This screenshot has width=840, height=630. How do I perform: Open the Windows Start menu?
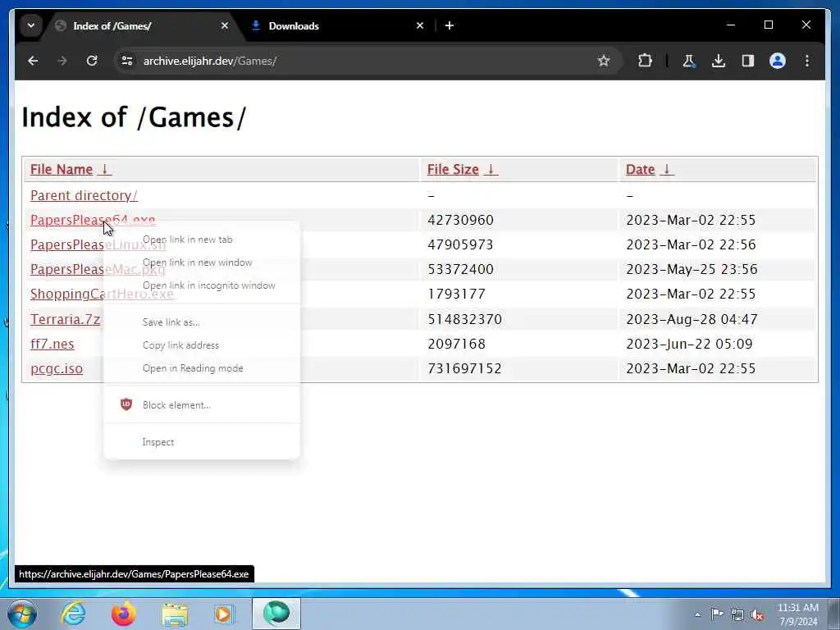pyautogui.click(x=22, y=614)
